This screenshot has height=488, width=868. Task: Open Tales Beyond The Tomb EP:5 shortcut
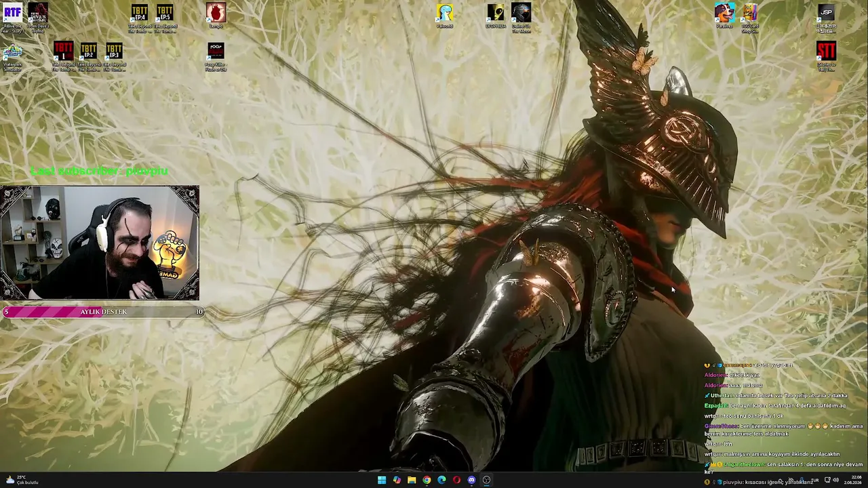165,18
